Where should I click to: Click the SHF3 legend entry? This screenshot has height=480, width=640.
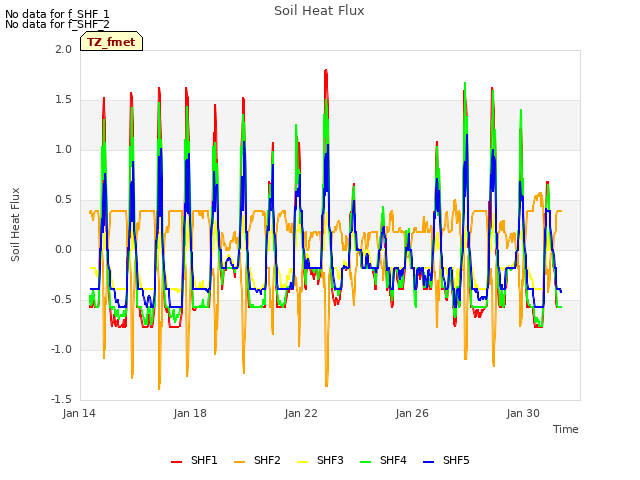320,460
